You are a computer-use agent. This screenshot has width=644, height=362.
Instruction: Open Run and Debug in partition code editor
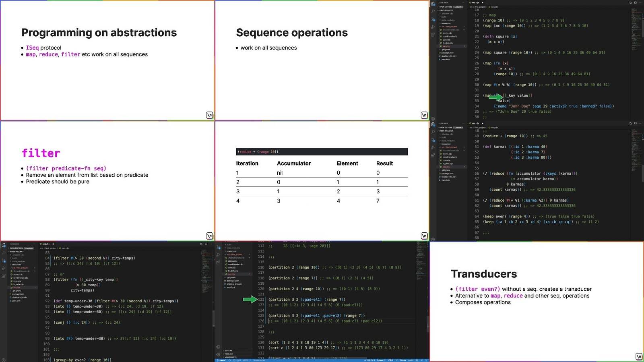tap(219, 254)
